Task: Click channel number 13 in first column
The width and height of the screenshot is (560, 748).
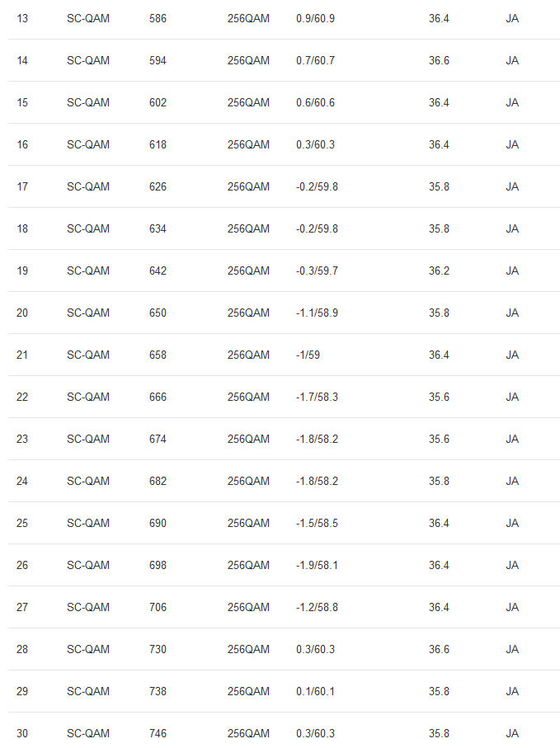Action: [x=22, y=18]
